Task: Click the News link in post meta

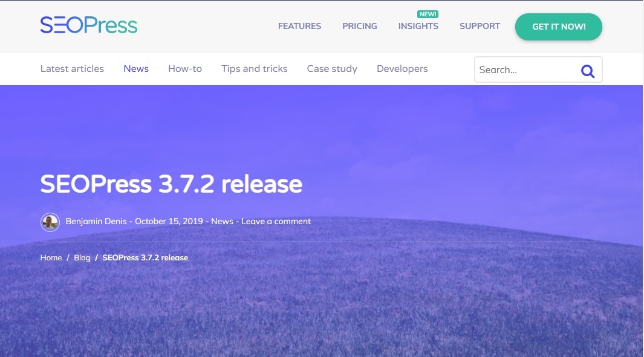Action: 222,221
